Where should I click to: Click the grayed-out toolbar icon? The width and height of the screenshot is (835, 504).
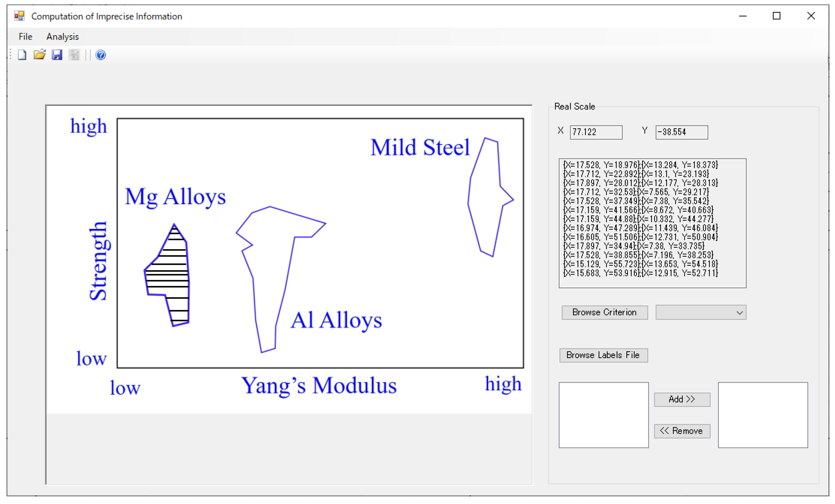pos(74,55)
